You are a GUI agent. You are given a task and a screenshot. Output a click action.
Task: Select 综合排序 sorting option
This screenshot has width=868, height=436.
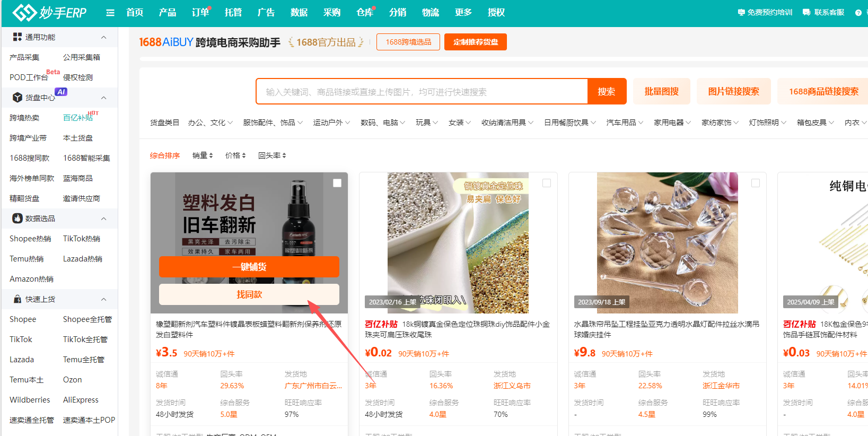pos(165,155)
